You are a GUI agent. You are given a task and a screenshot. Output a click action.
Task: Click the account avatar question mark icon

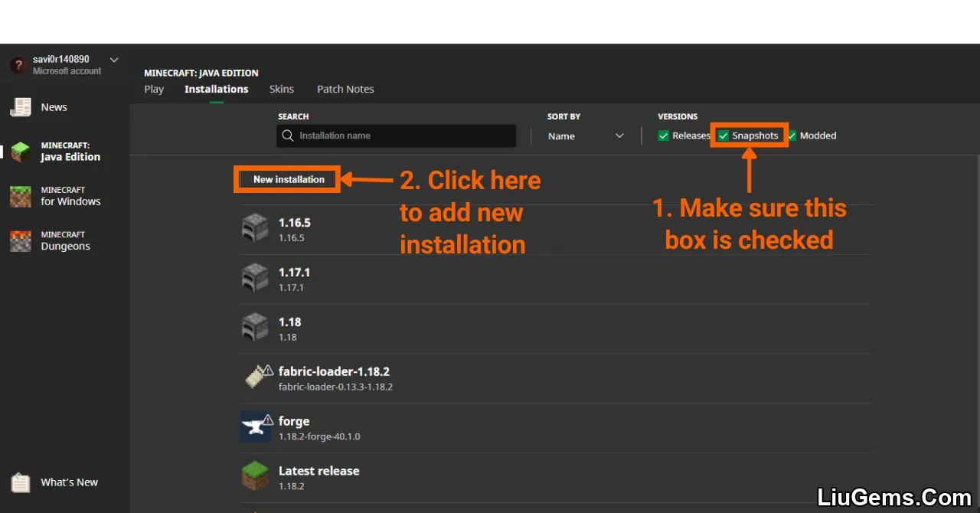19,65
